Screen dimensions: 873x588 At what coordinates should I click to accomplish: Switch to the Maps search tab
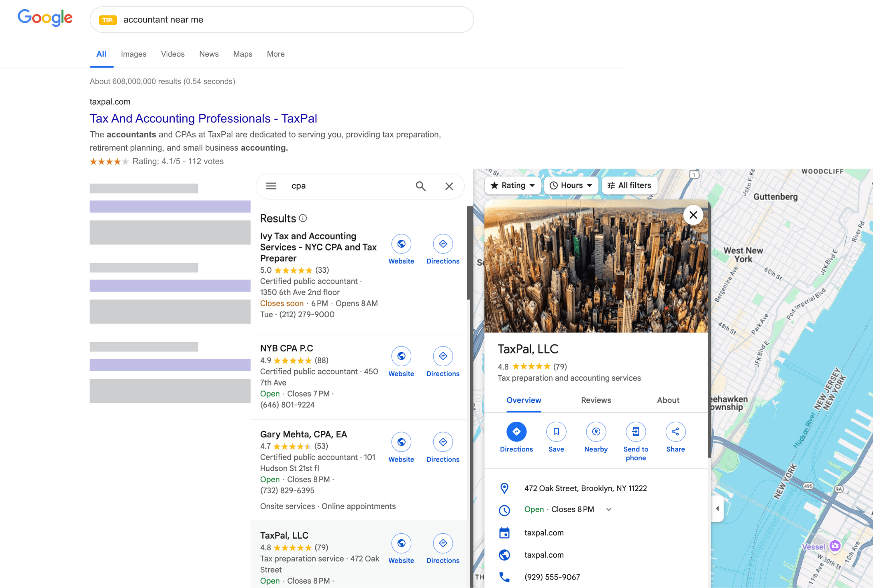[243, 54]
